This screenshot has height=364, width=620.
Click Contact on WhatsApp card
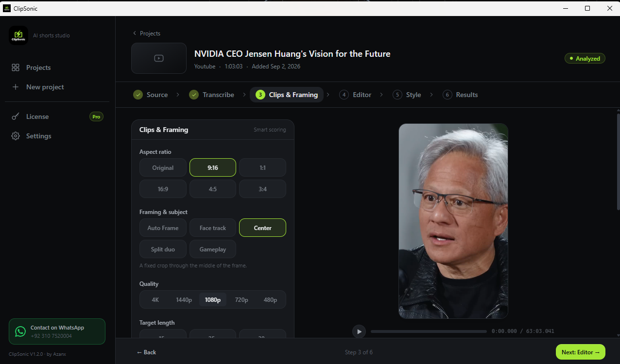(x=57, y=331)
